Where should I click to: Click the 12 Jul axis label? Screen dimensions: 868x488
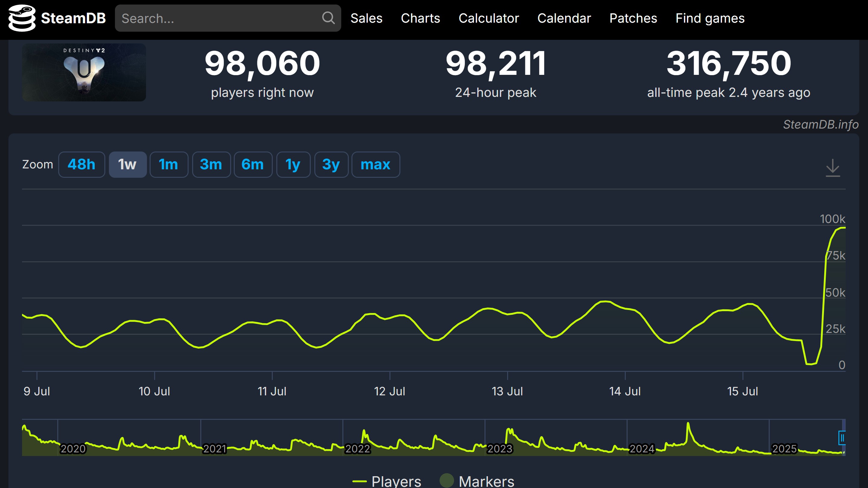389,391
